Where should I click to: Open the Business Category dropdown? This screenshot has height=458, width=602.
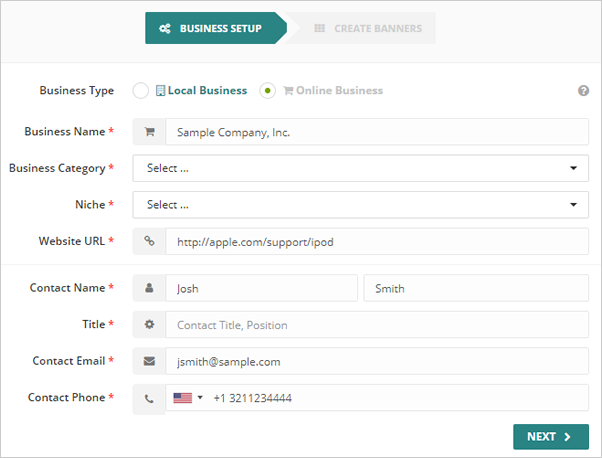click(360, 168)
